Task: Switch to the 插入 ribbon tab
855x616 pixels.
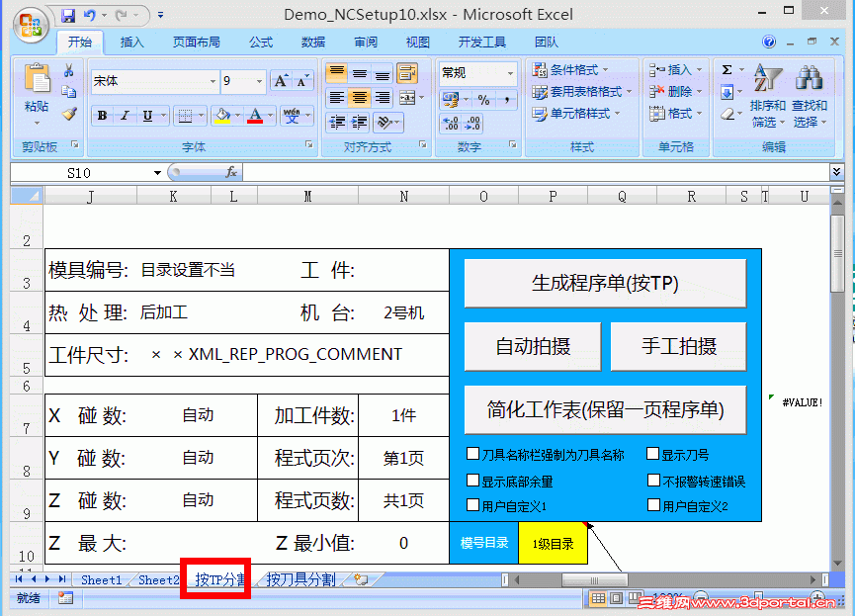Action: [132, 42]
